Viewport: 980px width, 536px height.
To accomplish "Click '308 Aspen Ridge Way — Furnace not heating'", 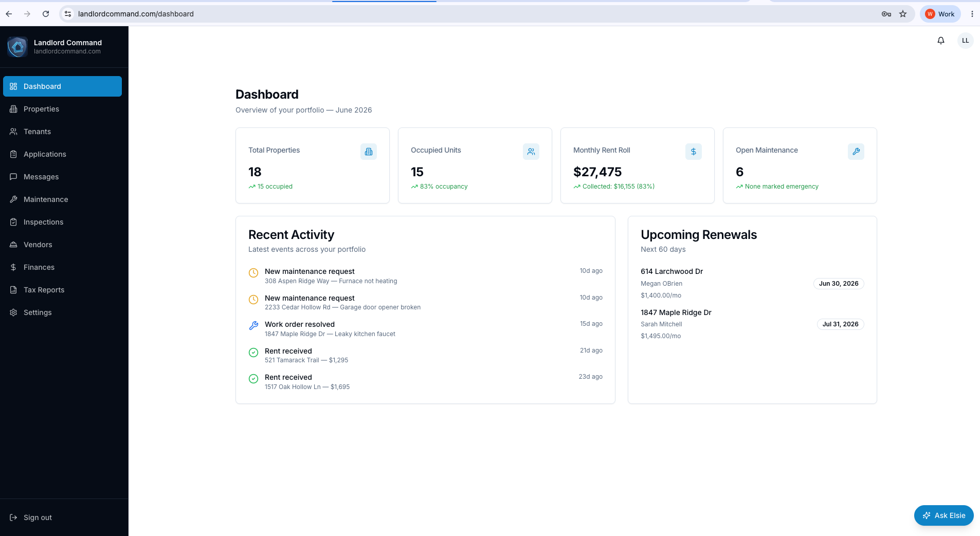I will pyautogui.click(x=331, y=281).
